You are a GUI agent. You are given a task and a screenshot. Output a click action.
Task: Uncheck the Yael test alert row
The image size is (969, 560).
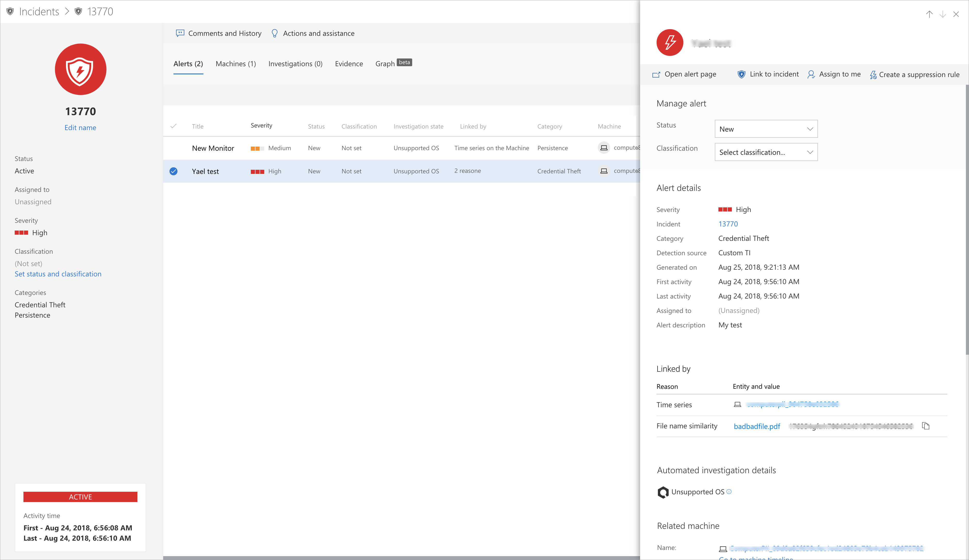pyautogui.click(x=173, y=171)
